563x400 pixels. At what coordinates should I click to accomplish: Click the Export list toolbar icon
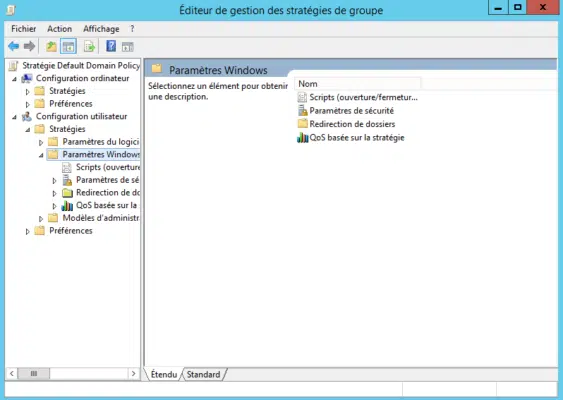pyautogui.click(x=89, y=46)
